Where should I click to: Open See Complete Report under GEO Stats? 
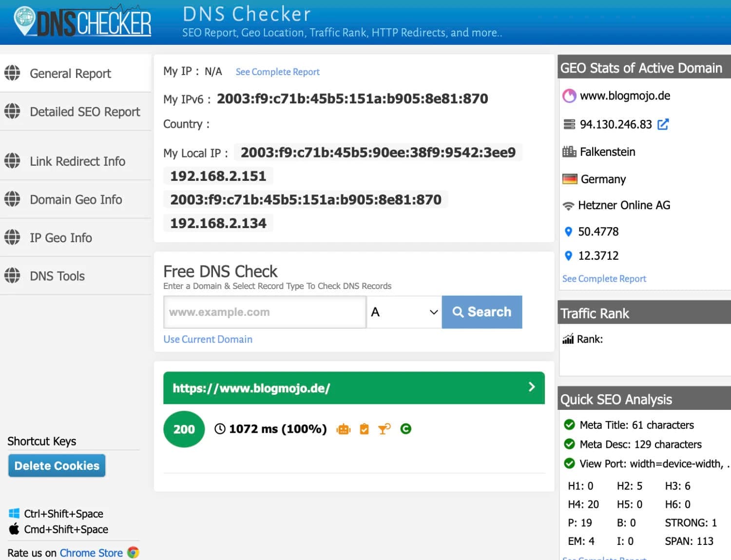tap(604, 278)
